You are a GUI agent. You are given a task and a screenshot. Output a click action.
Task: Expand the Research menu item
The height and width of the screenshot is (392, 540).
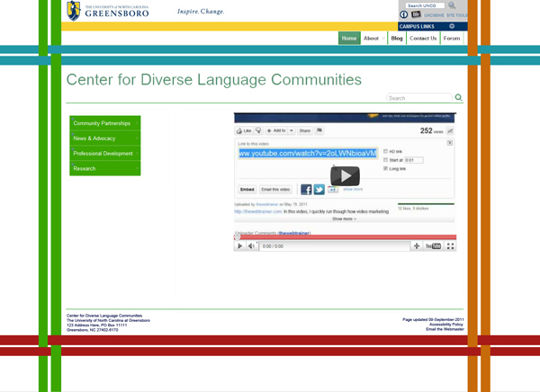pyautogui.click(x=105, y=169)
